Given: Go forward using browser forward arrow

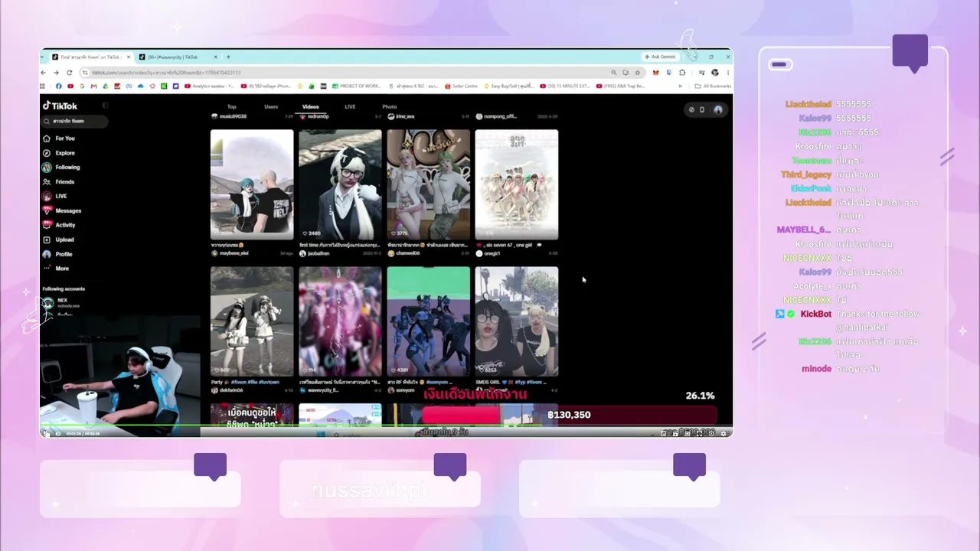Looking at the screenshot, I should [56, 73].
